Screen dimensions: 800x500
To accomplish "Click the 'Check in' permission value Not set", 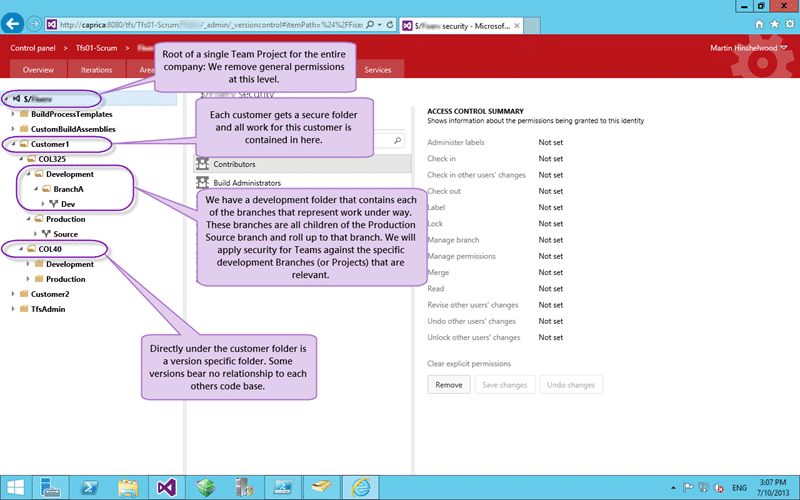I will pyautogui.click(x=551, y=159).
